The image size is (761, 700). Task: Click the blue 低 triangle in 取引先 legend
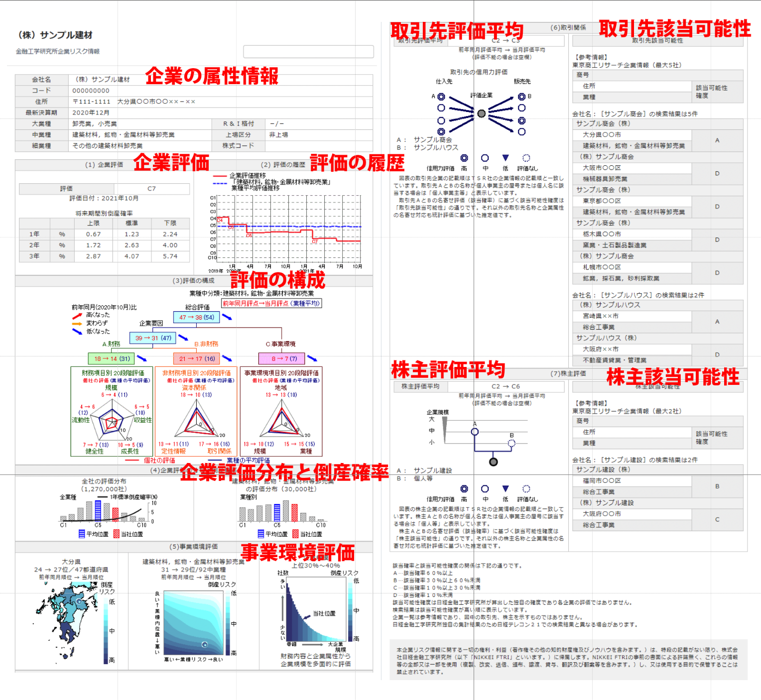click(506, 158)
